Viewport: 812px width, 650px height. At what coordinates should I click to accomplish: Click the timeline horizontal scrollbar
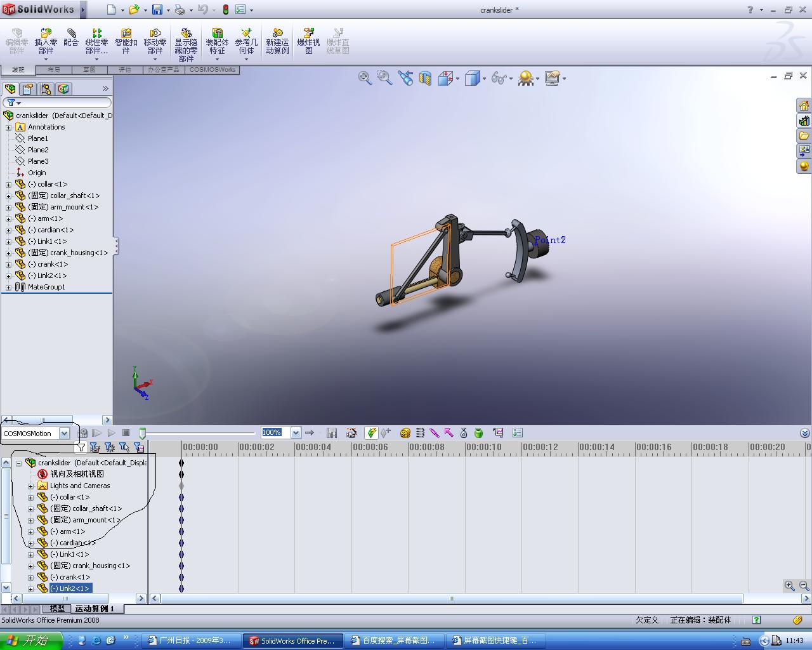pos(452,599)
